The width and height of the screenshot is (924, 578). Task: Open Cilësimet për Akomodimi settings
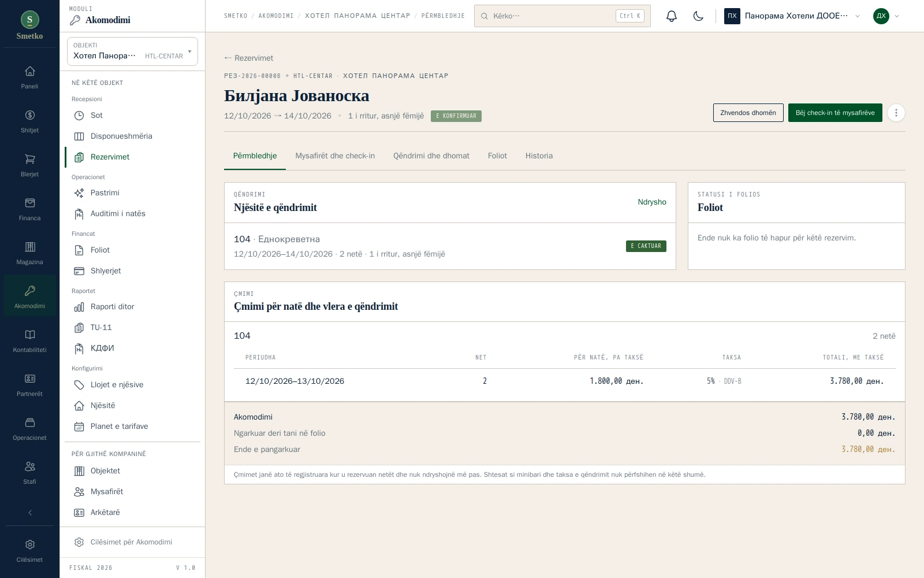(132, 542)
